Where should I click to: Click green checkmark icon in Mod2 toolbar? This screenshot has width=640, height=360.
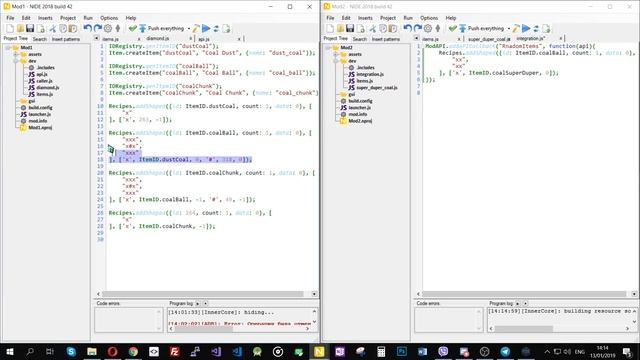(x=452, y=29)
